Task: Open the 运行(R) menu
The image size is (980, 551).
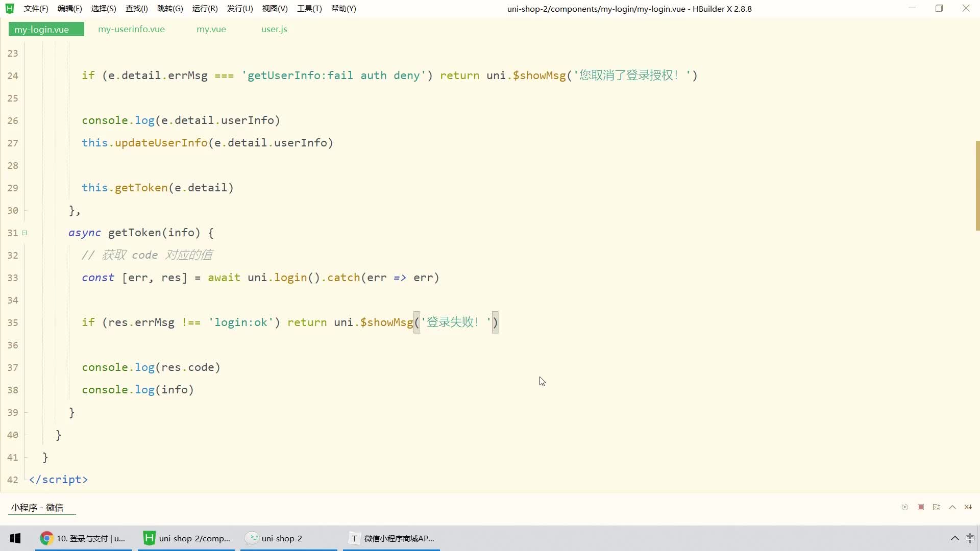Action: pos(205,9)
